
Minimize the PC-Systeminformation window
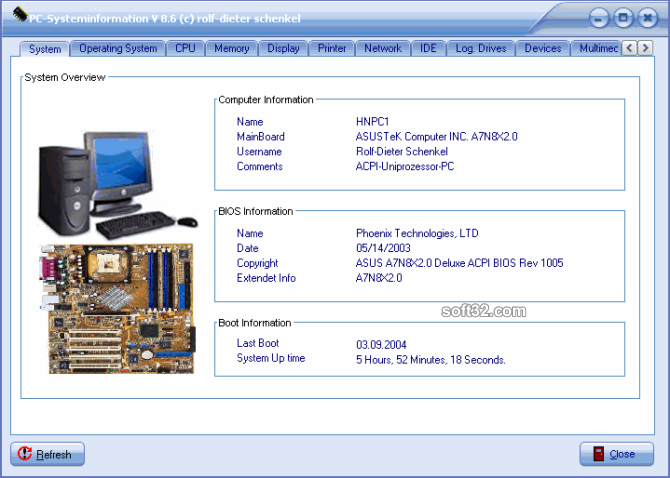coord(599,18)
